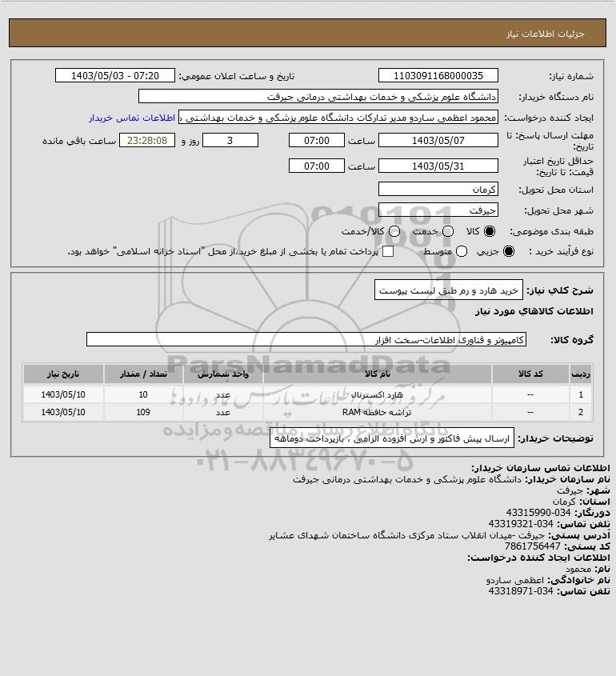Click need date 1403/05/10 for هارد اکسترنال row
The height and width of the screenshot is (676, 616).
tap(63, 394)
